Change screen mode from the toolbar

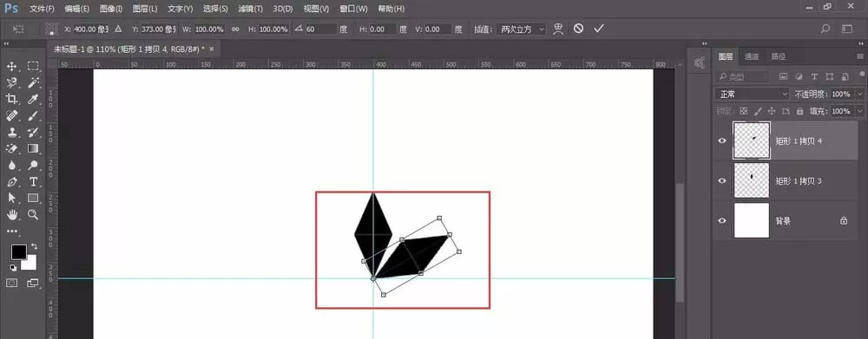33,283
